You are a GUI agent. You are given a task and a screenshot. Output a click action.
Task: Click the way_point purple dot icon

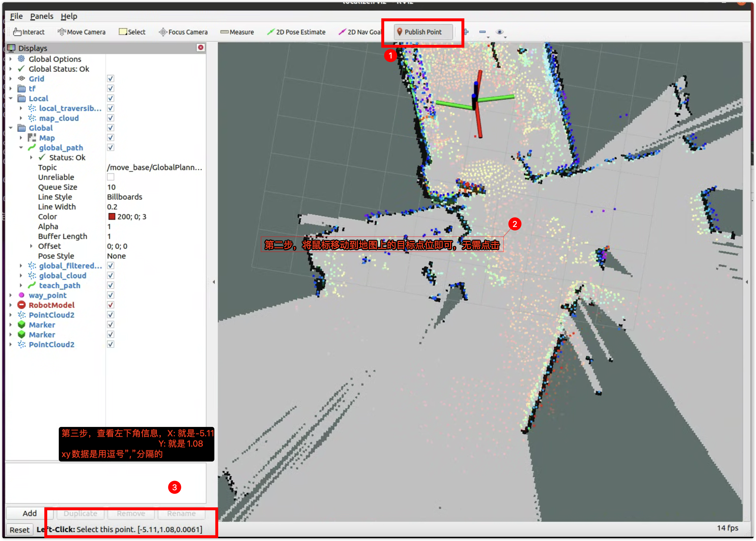(21, 295)
